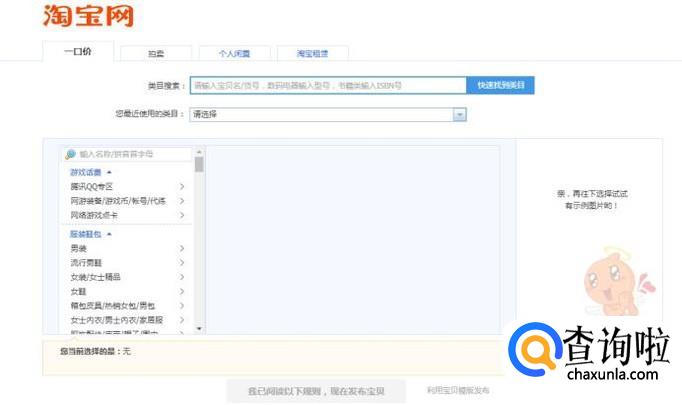This screenshot has height=405, width=682.
Task: Select 网游装备/游戏币/帐号/代练 category
Action: pyautogui.click(x=118, y=201)
